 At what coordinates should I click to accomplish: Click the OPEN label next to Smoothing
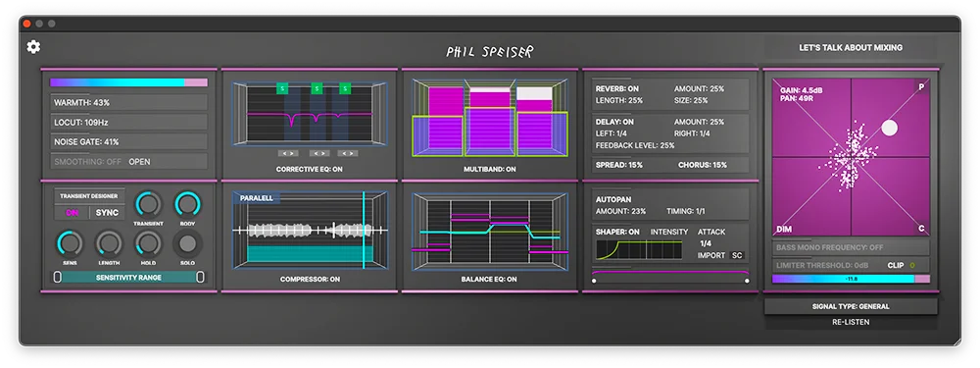point(139,162)
